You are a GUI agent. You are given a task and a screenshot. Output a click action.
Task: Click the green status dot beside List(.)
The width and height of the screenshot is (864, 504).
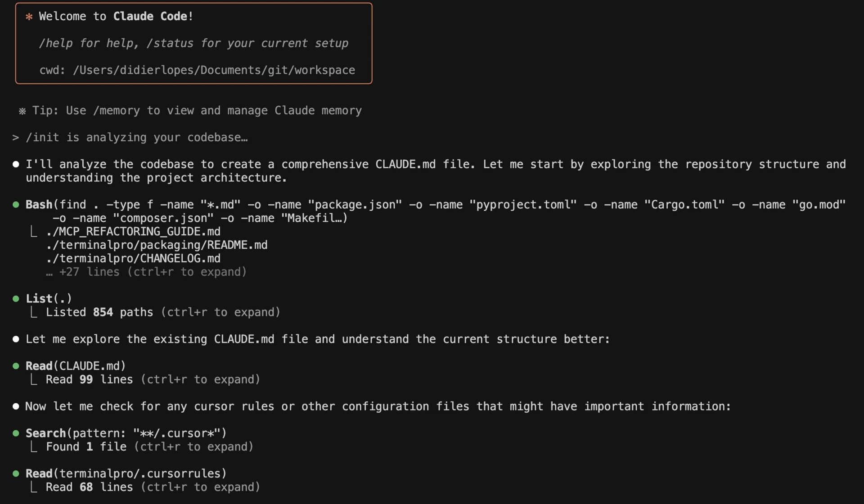pyautogui.click(x=16, y=299)
